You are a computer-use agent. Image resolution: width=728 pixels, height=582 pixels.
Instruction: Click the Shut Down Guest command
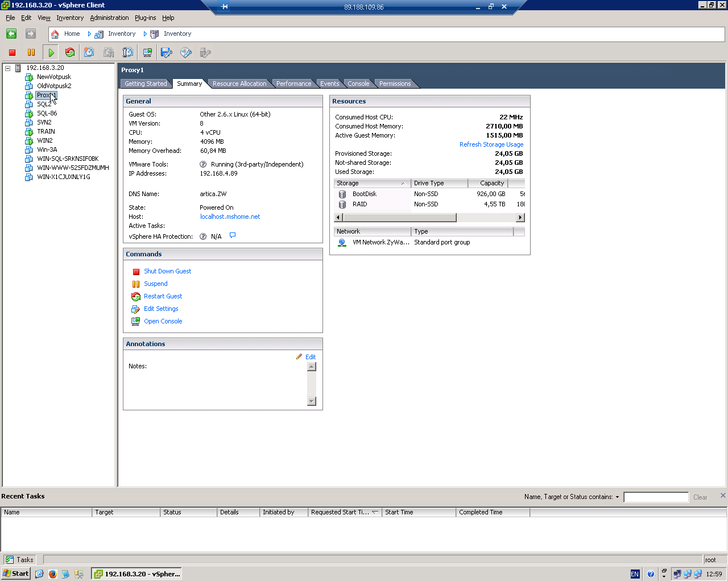tap(167, 271)
